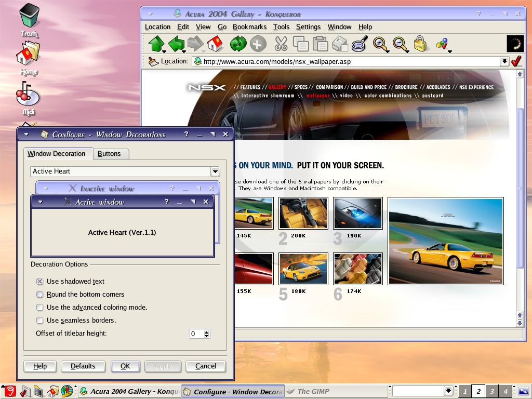Click the house-folder Home icon on the panel
532x399 pixels.
pyautogui.click(x=53, y=392)
